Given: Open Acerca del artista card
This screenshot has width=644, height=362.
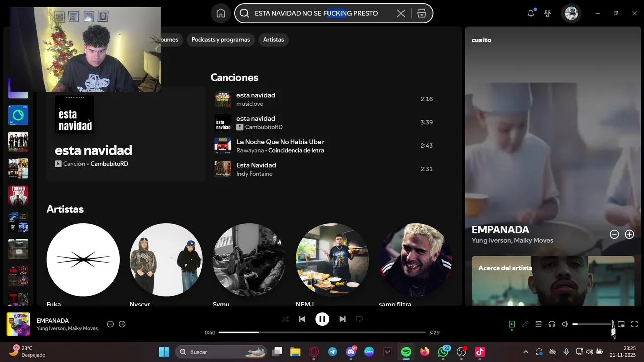Looking at the screenshot, I should coord(553,281).
